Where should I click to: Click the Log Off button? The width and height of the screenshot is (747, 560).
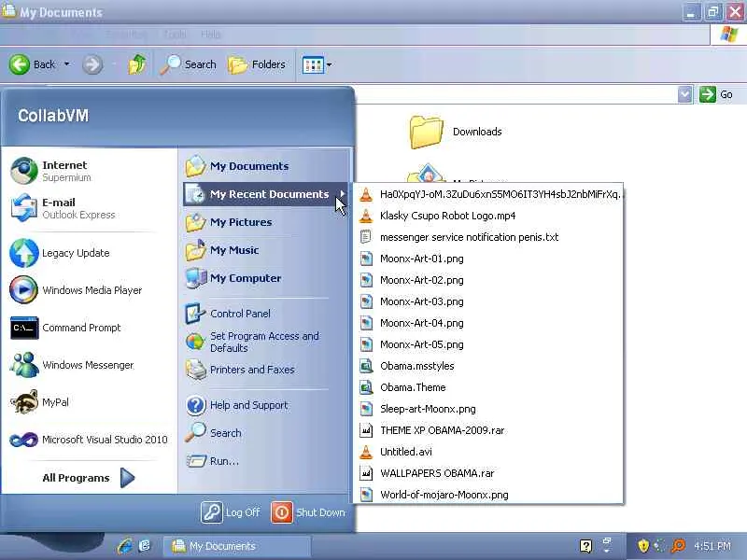231,512
